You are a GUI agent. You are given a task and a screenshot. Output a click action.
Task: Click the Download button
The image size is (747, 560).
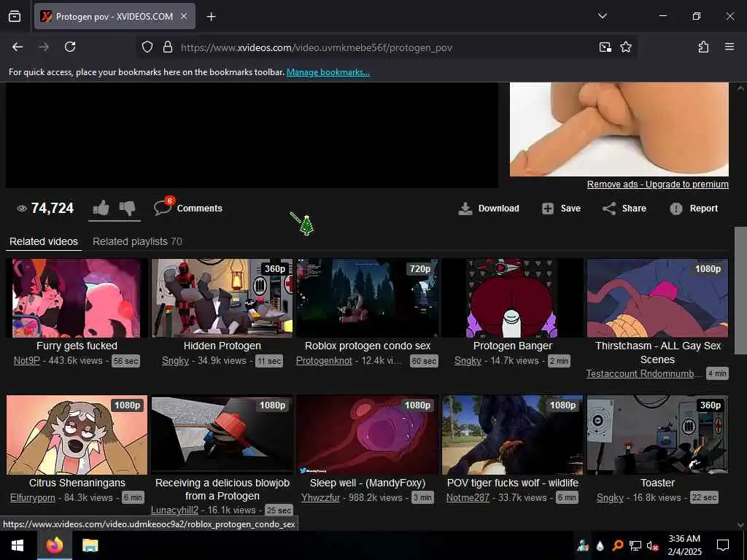click(489, 209)
